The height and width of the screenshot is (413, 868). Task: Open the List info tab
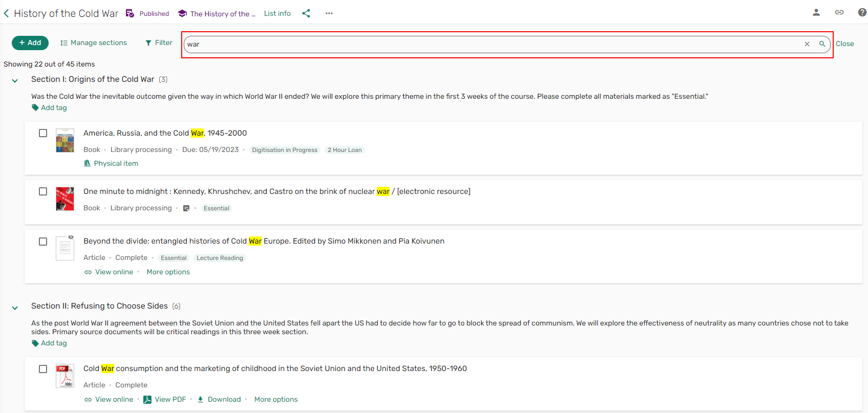[277, 13]
